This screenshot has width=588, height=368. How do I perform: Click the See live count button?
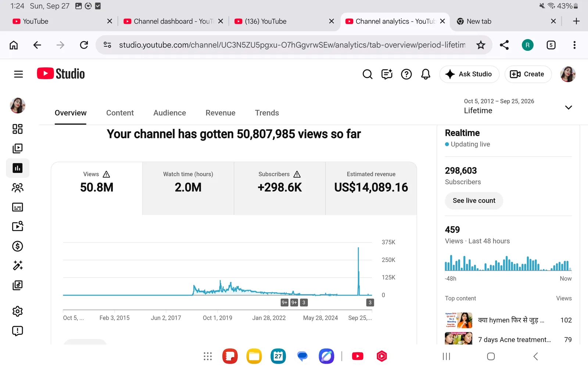[x=474, y=201]
